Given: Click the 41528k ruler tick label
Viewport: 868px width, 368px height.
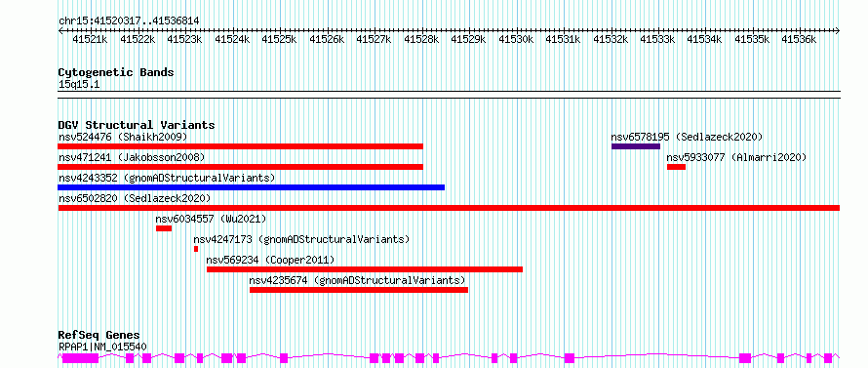Looking at the screenshot, I should point(421,40).
